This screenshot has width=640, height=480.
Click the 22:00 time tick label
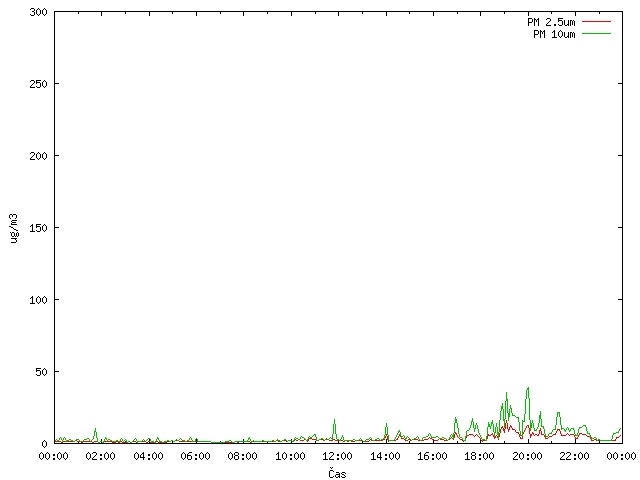pos(574,456)
